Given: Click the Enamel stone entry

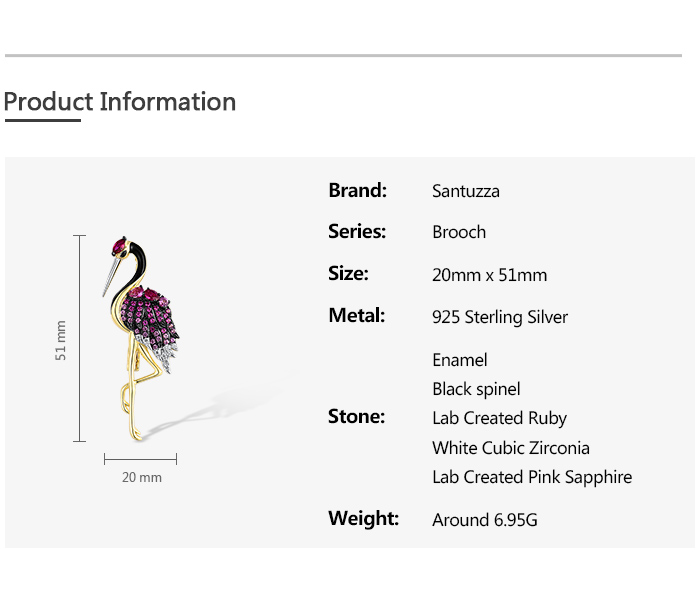Looking at the screenshot, I should pyautogui.click(x=460, y=360).
